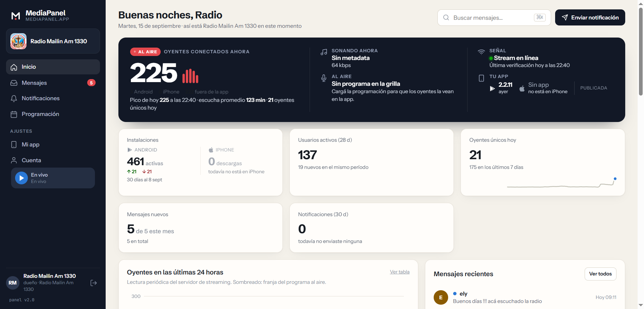Click the red audio level bars icon
The width and height of the screenshot is (644, 309).
pos(190,76)
